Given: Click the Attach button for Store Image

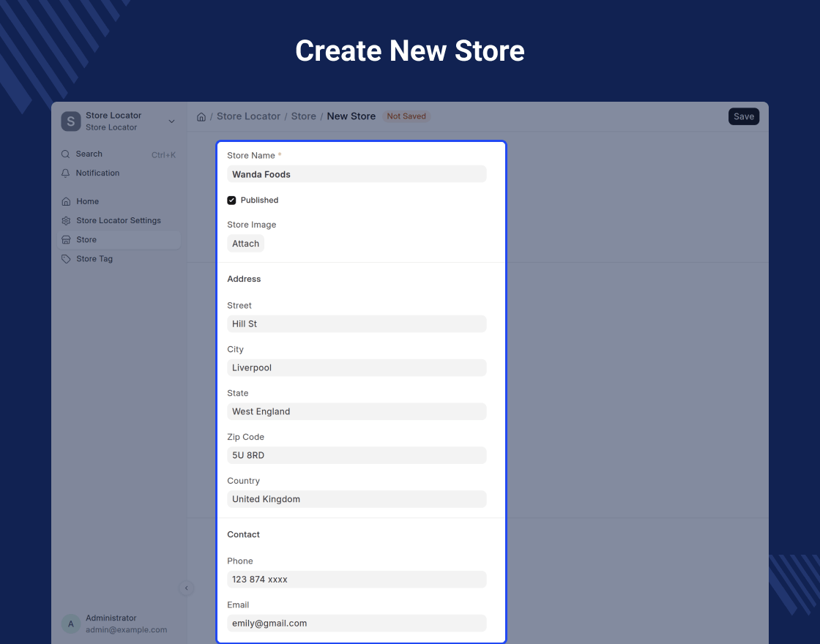Looking at the screenshot, I should 246,244.
